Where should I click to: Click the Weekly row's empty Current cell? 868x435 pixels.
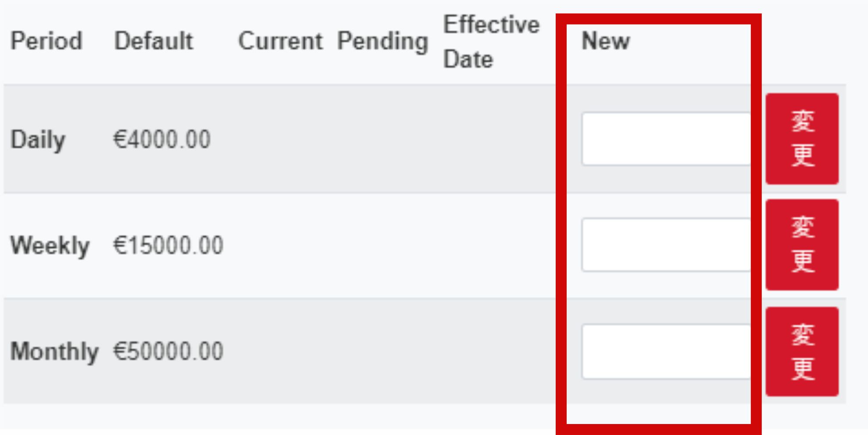280,245
